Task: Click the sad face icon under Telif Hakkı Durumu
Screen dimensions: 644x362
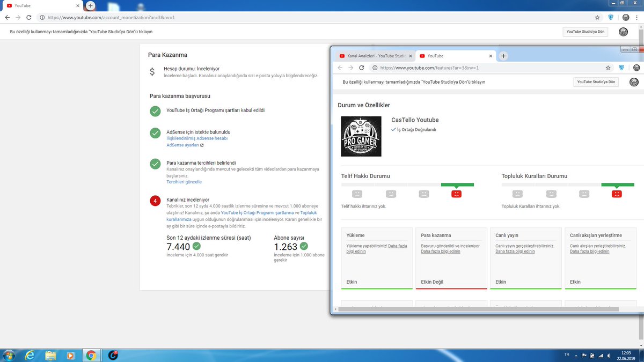Action: tap(357, 194)
